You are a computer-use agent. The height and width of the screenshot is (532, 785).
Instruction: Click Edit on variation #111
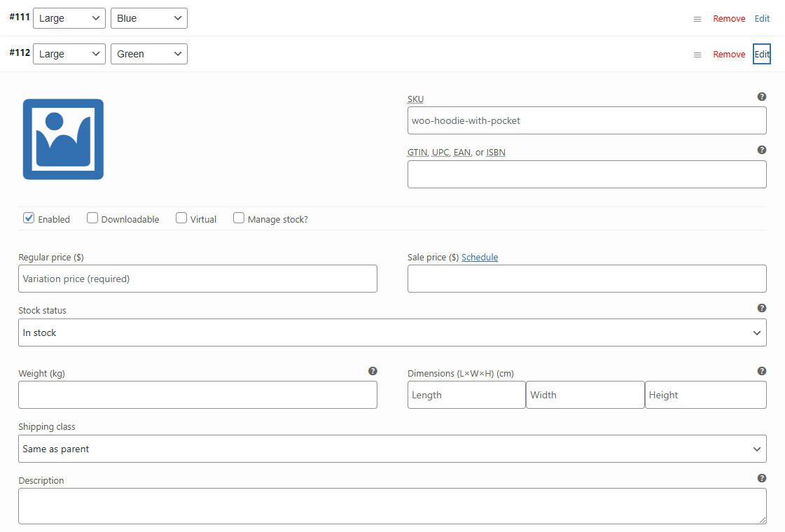point(762,19)
